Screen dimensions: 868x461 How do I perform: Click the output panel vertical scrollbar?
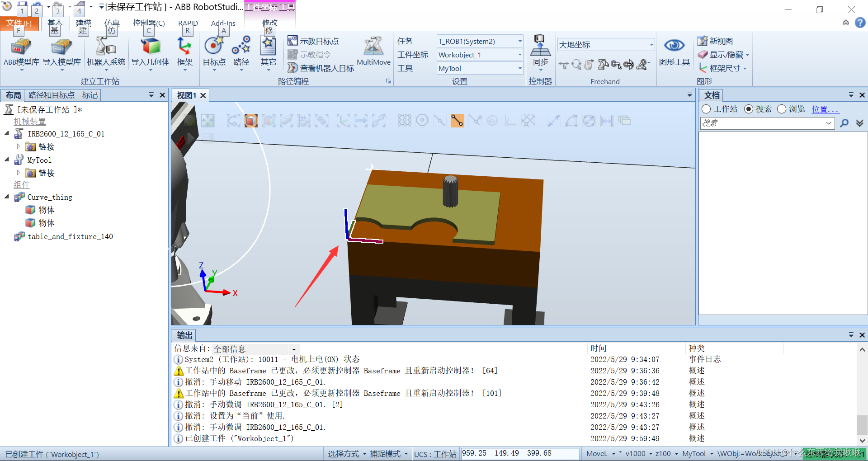click(x=862, y=395)
